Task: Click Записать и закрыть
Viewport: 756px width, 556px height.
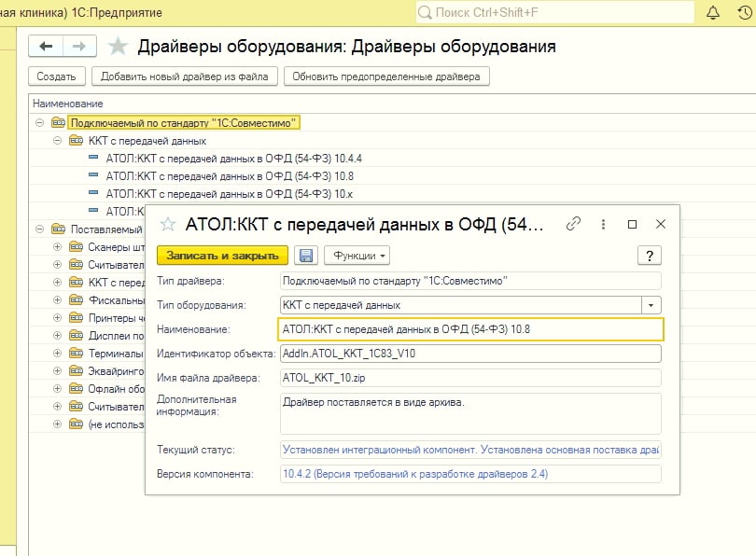Action: tap(222, 256)
